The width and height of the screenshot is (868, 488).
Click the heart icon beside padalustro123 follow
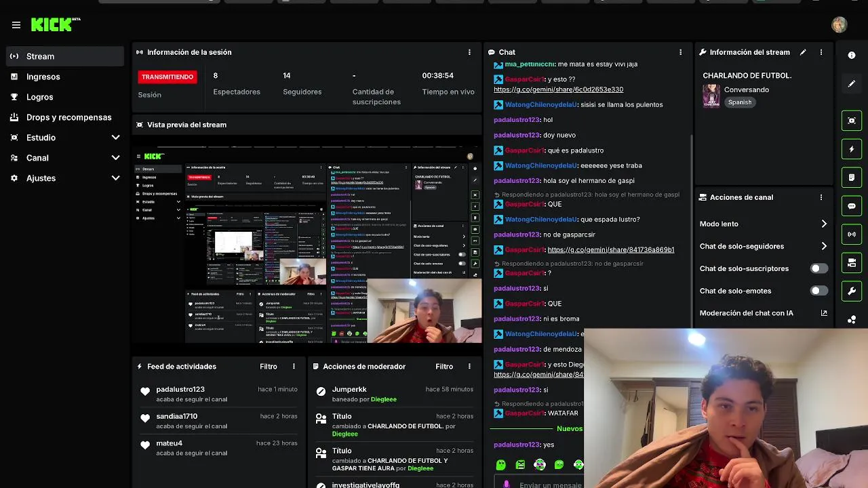[145, 392]
